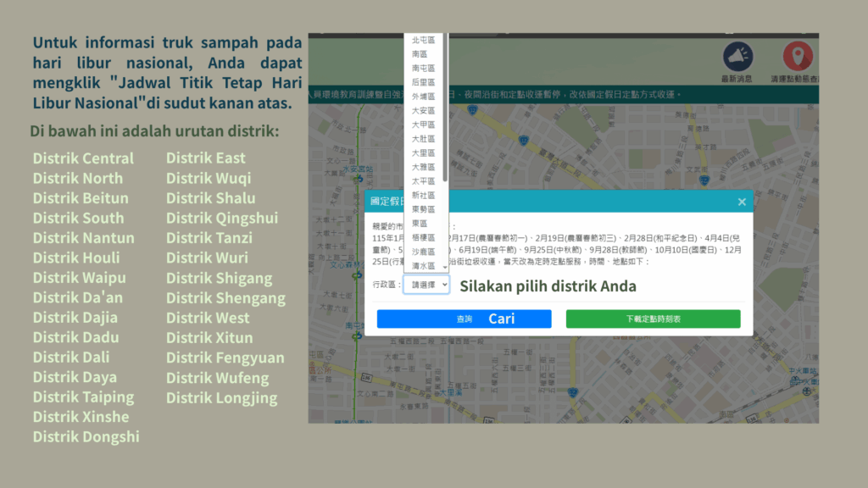Screen dimensions: 868x488
Task: Click the 'Distrik Dadu' text
Action: [75, 337]
